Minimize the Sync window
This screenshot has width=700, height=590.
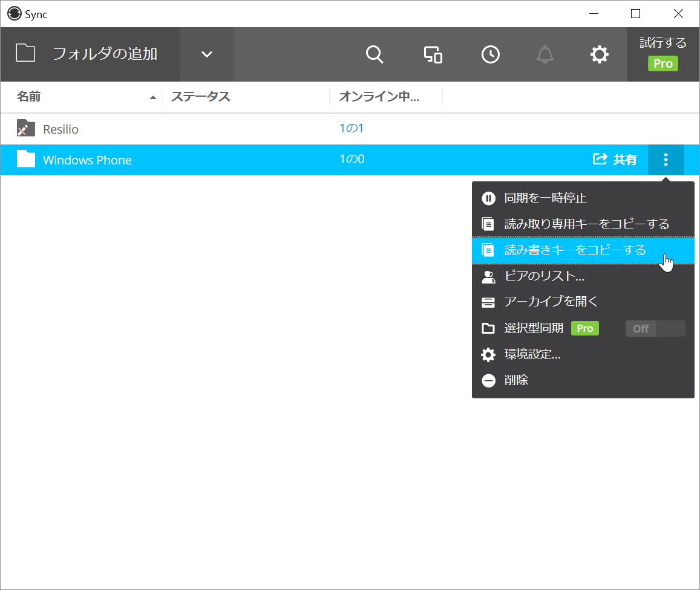click(594, 14)
